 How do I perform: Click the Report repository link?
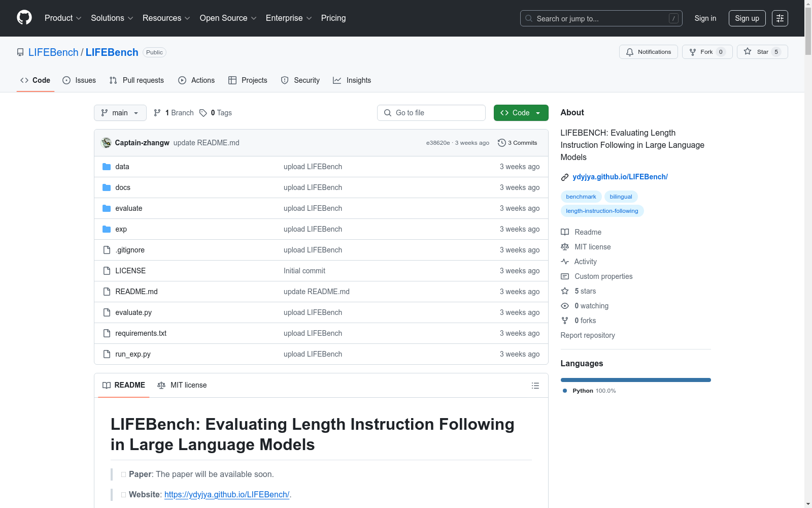[588, 335]
